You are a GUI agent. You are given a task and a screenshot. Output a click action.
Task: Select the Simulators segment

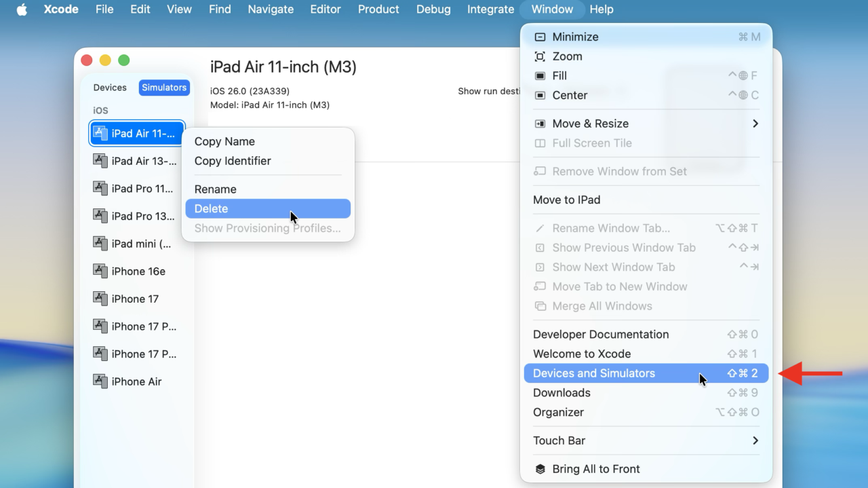point(164,88)
